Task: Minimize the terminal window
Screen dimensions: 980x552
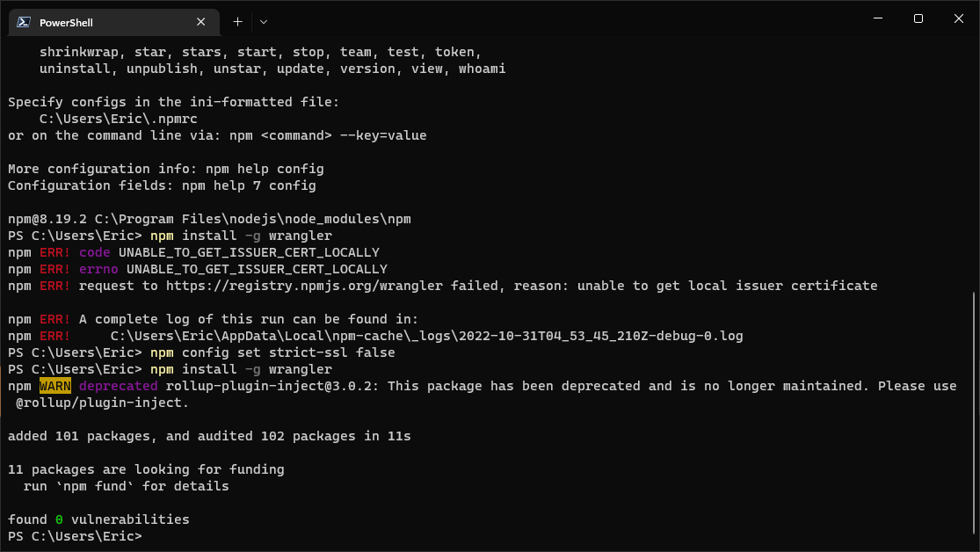Action: tap(877, 18)
